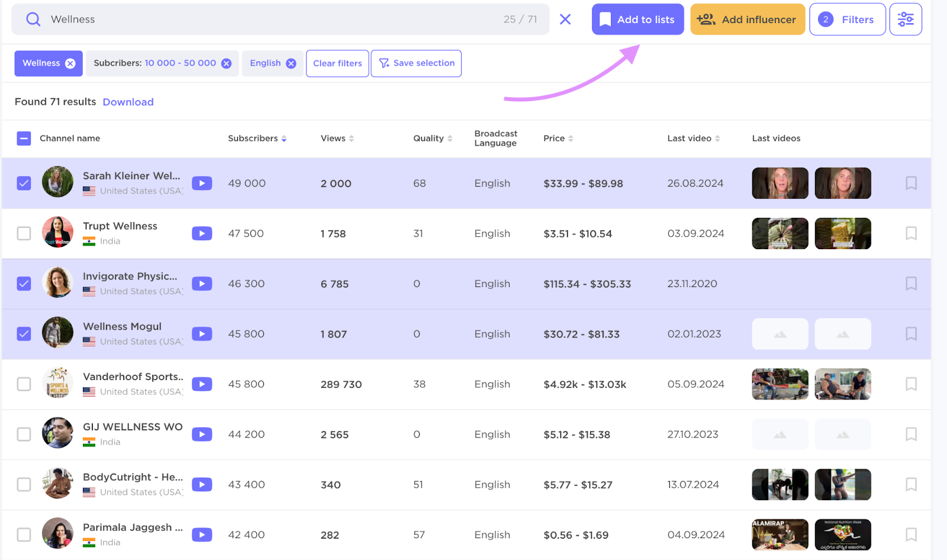The image size is (947, 560).
Task: Sort the table by Subscribers
Action: 284,138
